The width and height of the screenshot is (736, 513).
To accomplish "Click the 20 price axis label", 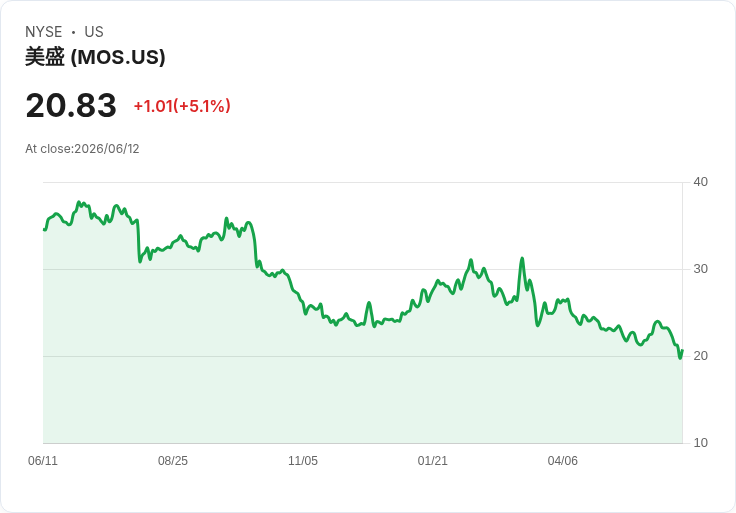I will 700,356.
